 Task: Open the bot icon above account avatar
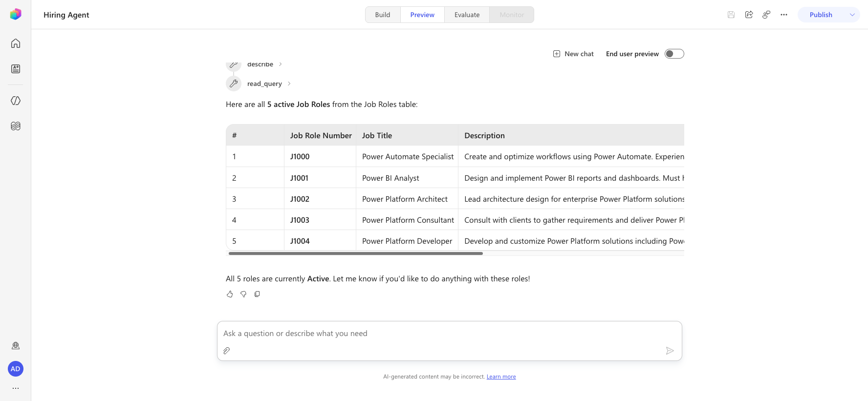pos(16,346)
